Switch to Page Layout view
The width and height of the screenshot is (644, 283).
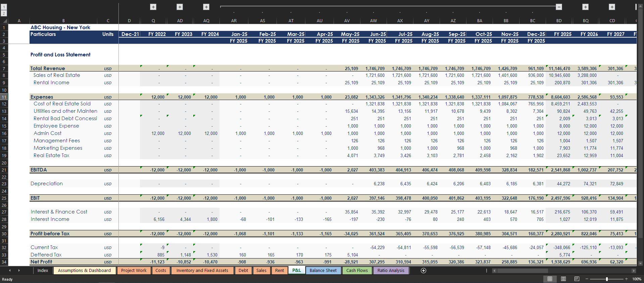click(563, 279)
